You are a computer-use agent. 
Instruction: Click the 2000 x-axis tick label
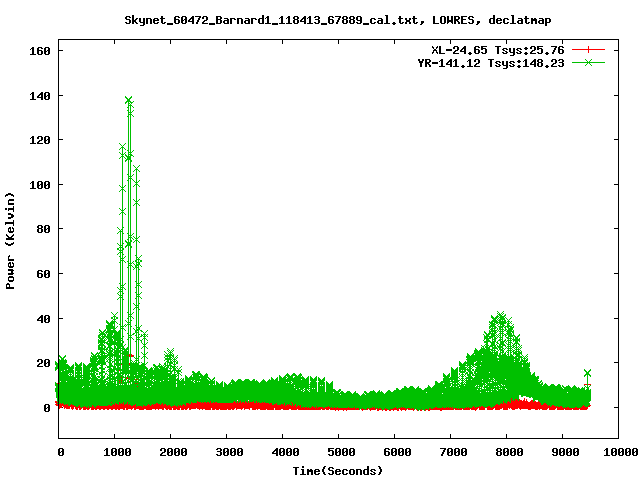click(173, 452)
